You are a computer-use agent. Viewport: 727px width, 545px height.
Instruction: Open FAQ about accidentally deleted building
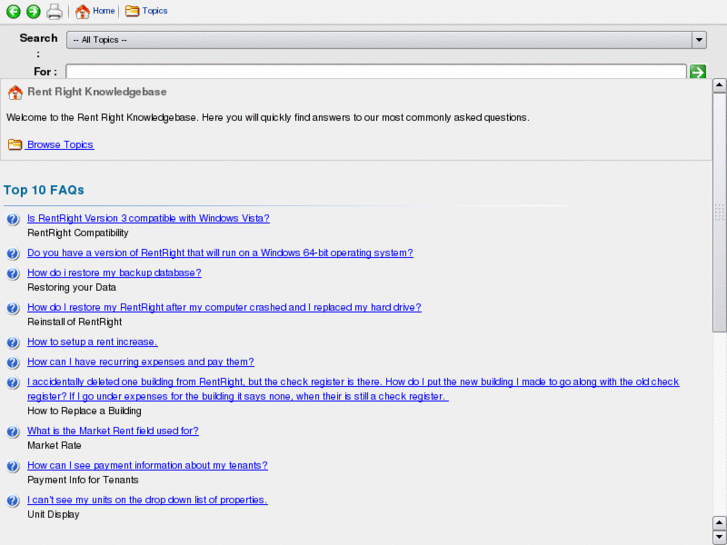click(x=353, y=389)
